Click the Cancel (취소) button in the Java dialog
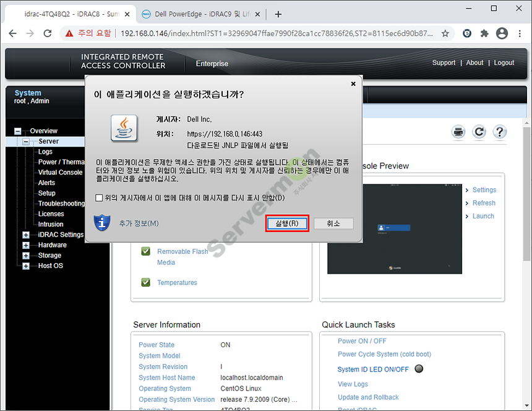The width and height of the screenshot is (532, 411). (x=333, y=223)
